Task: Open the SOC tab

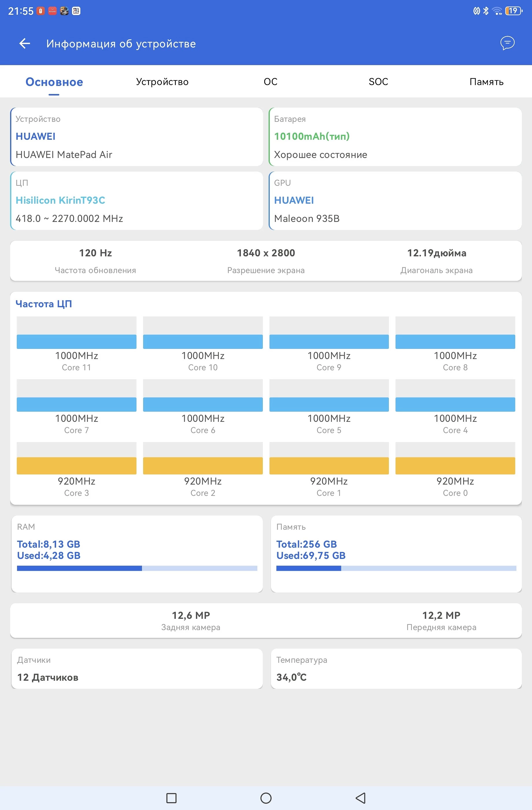Action: (378, 82)
